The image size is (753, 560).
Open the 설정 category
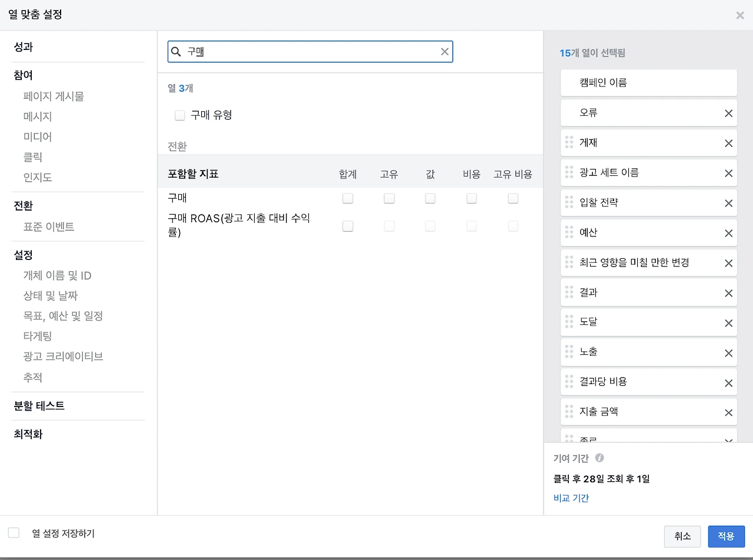tap(24, 255)
